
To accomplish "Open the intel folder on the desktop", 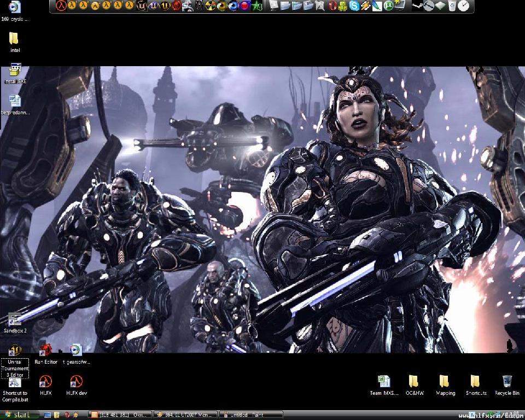I will tap(14, 42).
